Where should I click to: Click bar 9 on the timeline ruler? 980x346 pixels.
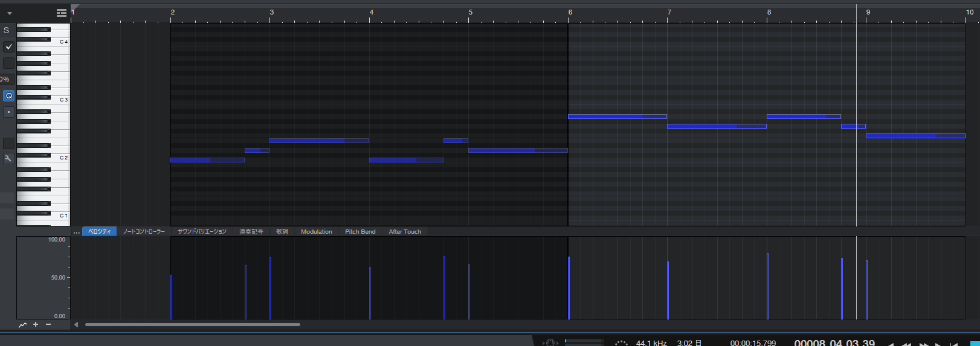868,13
